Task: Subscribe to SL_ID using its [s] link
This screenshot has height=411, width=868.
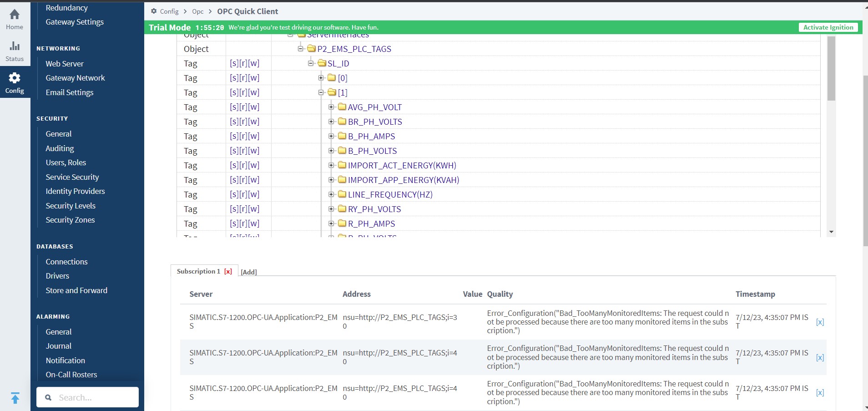Action: [x=234, y=63]
